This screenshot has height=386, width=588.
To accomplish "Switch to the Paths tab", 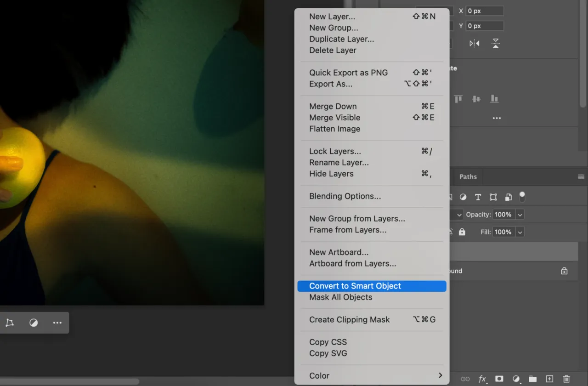I will (x=468, y=176).
